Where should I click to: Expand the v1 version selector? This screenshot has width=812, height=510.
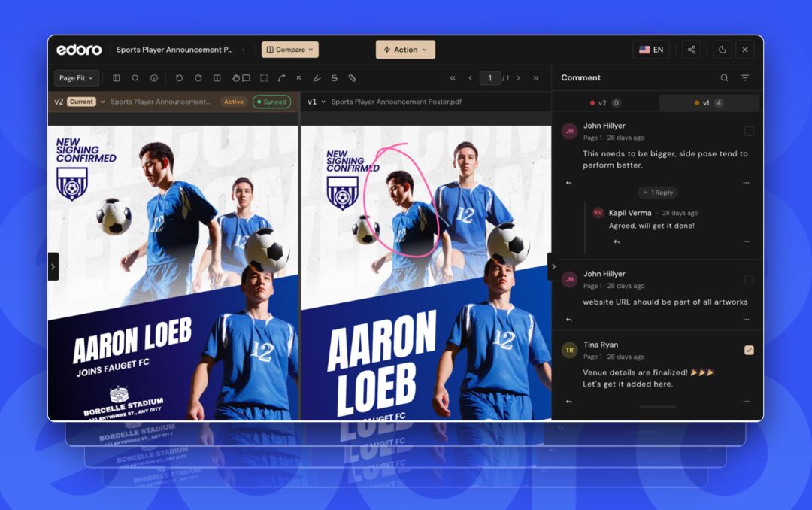click(323, 102)
